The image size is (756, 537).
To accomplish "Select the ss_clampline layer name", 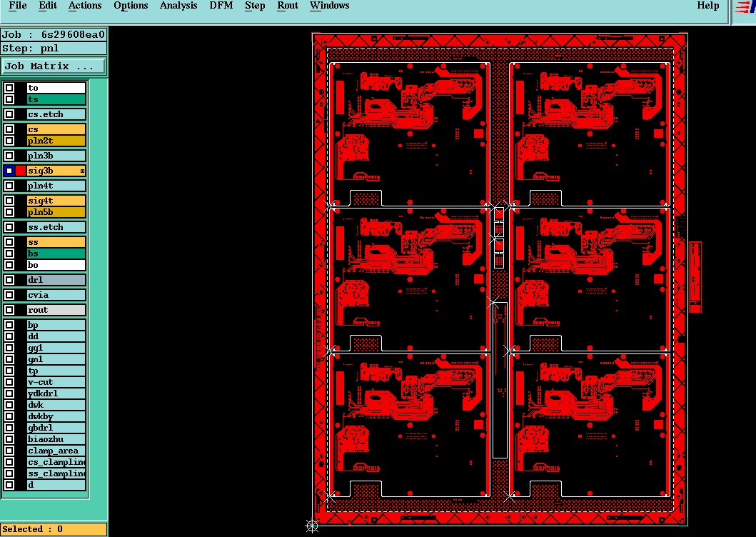I will click(x=56, y=473).
